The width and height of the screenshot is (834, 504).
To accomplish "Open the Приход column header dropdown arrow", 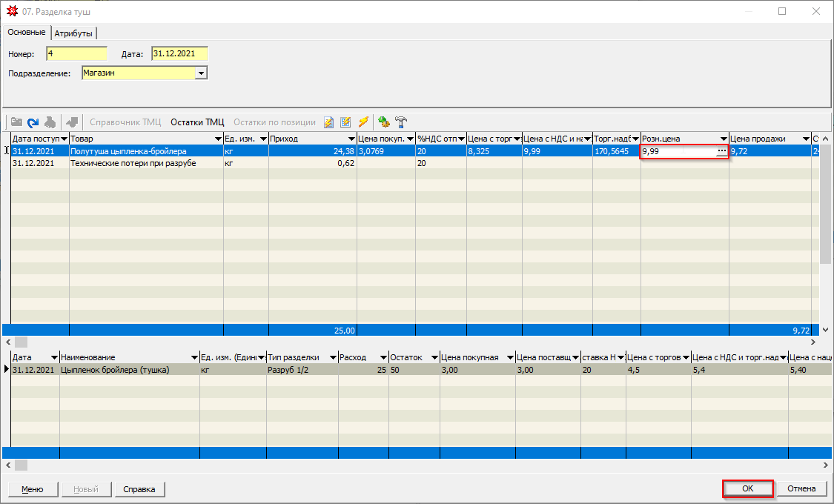I will (351, 139).
